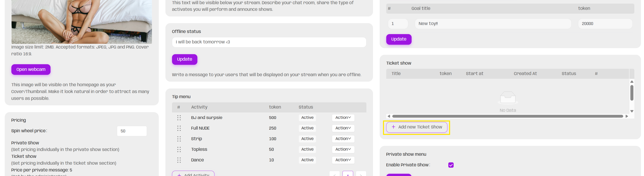Click drag handle for Dance row
Image resolution: width=644 pixels, height=176 pixels.
click(179, 160)
